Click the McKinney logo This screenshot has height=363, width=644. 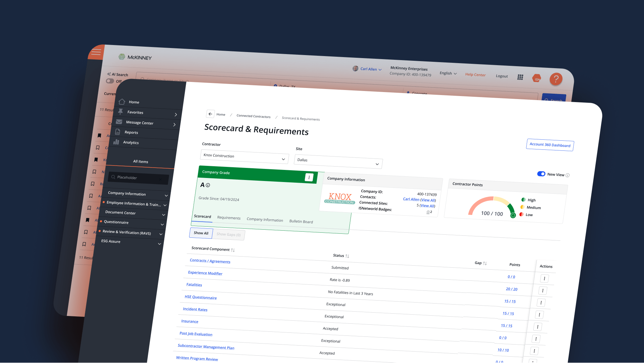pyautogui.click(x=135, y=57)
